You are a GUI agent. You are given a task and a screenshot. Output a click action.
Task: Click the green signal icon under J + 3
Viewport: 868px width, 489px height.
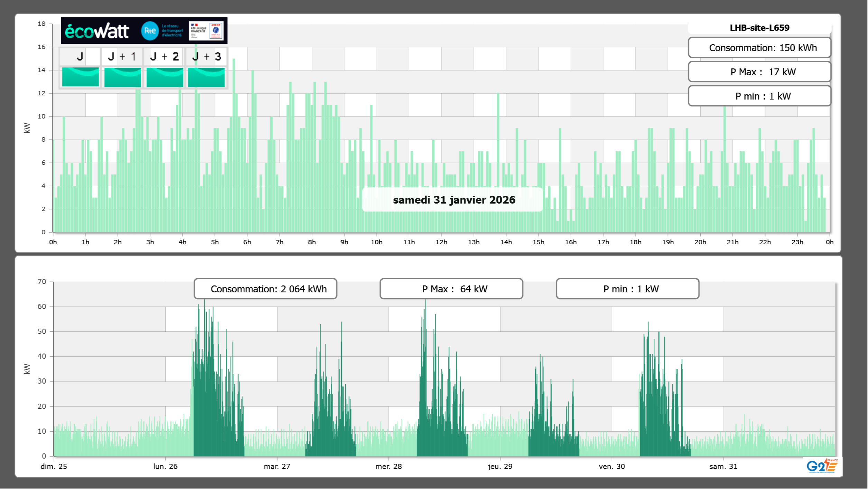click(206, 77)
